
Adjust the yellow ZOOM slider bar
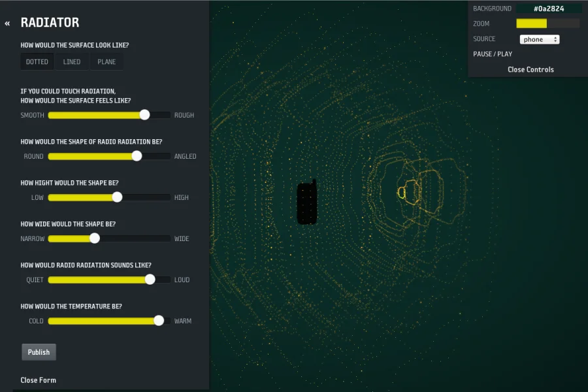[x=547, y=24]
